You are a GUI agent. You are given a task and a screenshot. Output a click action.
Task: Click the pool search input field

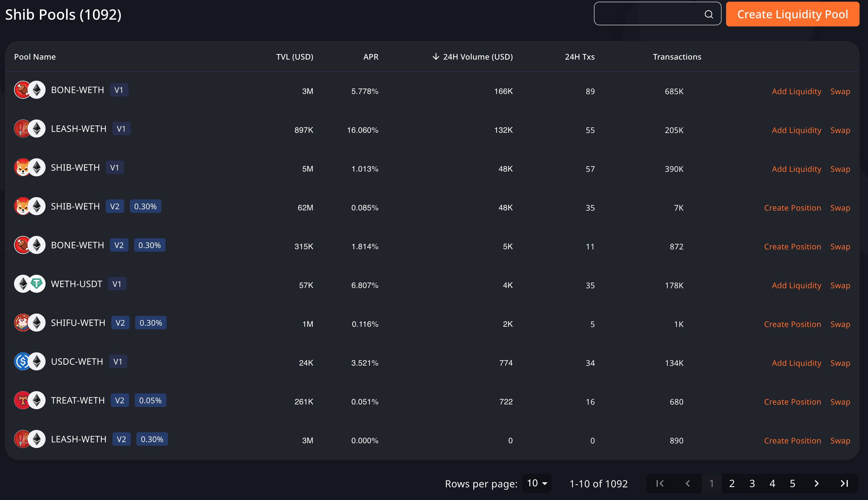click(649, 14)
